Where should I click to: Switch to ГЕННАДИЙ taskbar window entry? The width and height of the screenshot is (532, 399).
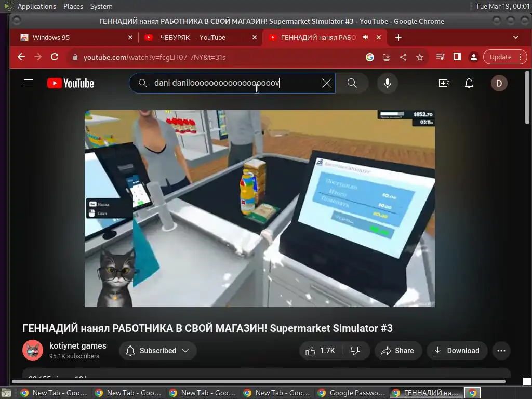click(426, 393)
